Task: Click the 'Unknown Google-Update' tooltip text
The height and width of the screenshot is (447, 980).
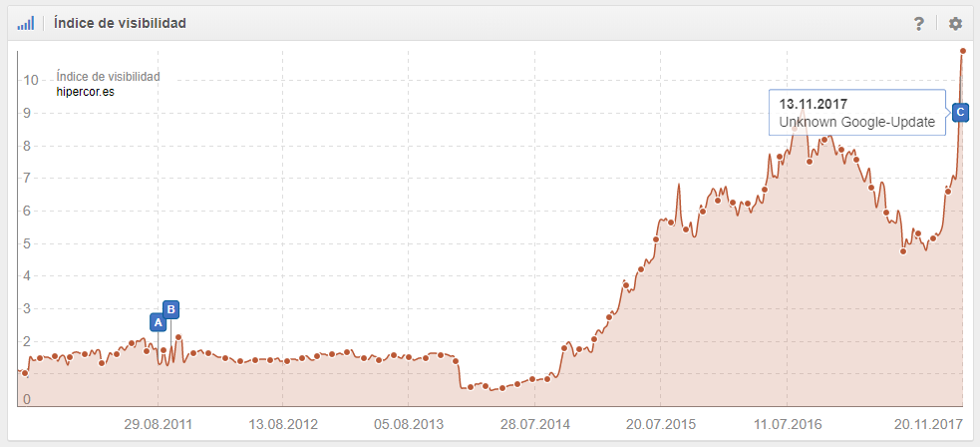Action: click(x=856, y=122)
